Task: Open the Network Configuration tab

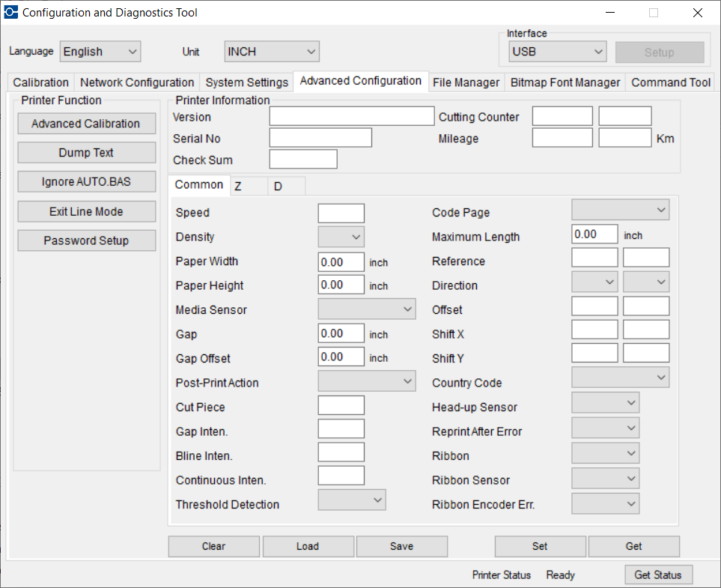Action: click(x=137, y=82)
